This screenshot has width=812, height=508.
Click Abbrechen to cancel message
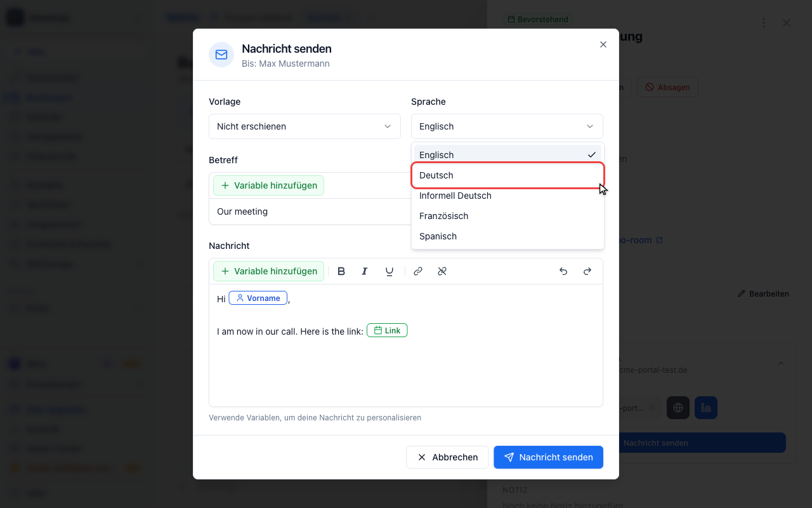pos(447,457)
